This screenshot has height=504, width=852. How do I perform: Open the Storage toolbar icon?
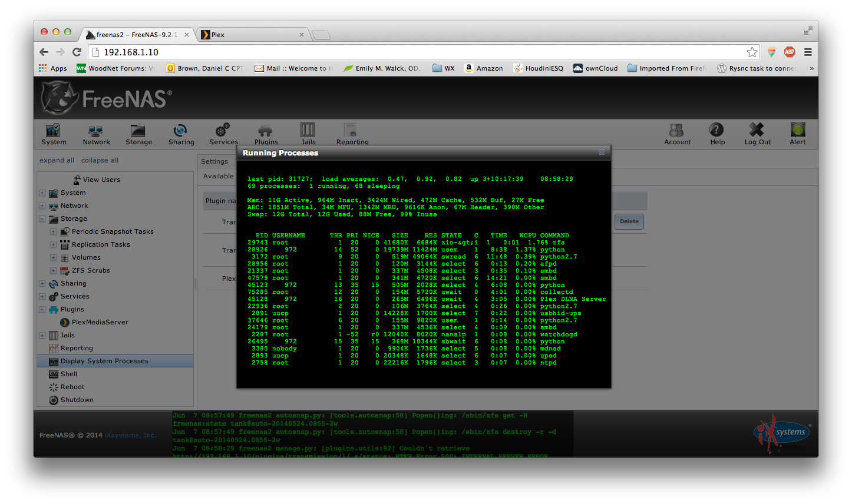(138, 134)
